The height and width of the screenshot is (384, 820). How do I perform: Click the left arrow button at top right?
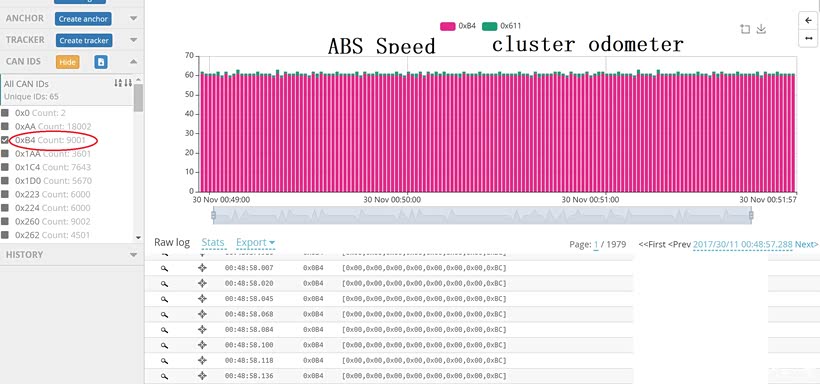[x=808, y=20]
